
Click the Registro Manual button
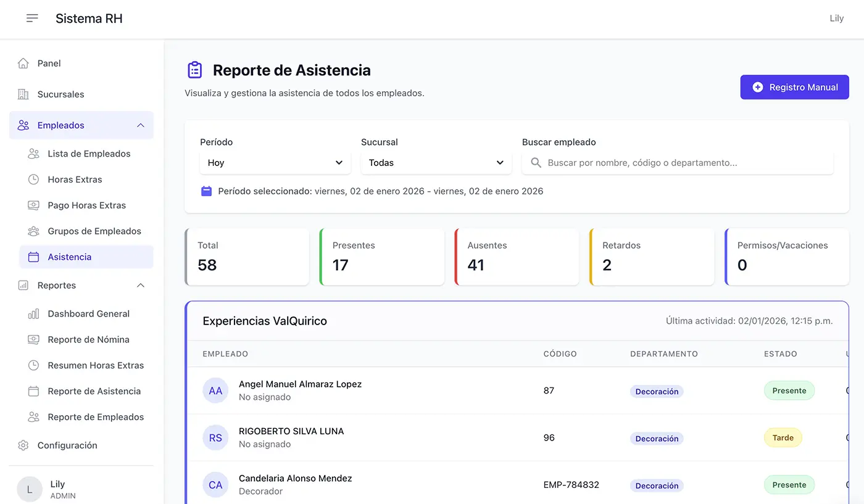point(794,87)
